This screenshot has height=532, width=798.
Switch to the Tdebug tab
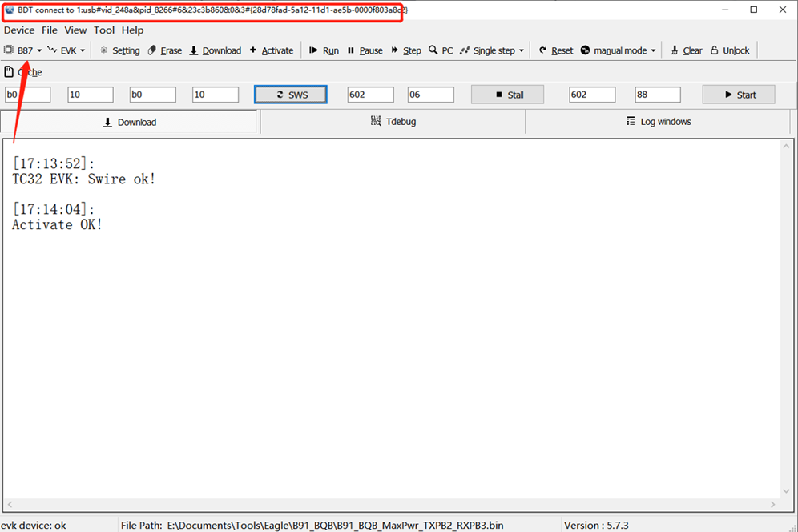tap(393, 122)
